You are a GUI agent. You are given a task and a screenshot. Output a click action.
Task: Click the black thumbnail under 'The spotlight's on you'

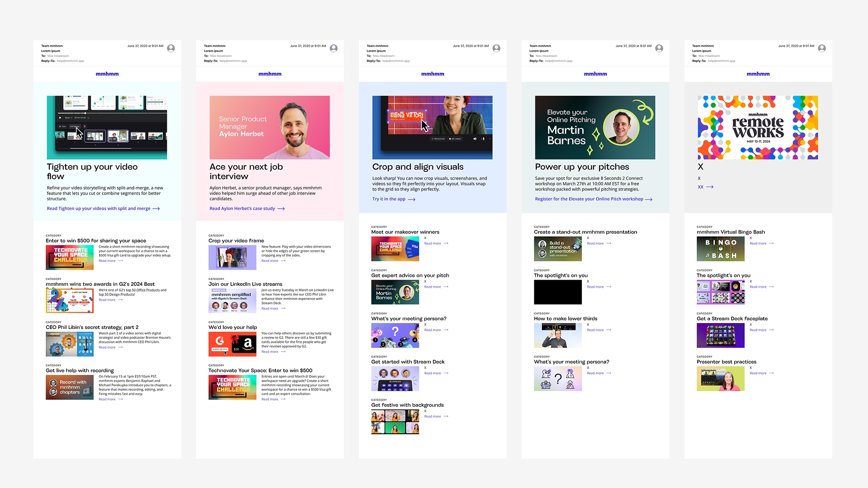557,292
